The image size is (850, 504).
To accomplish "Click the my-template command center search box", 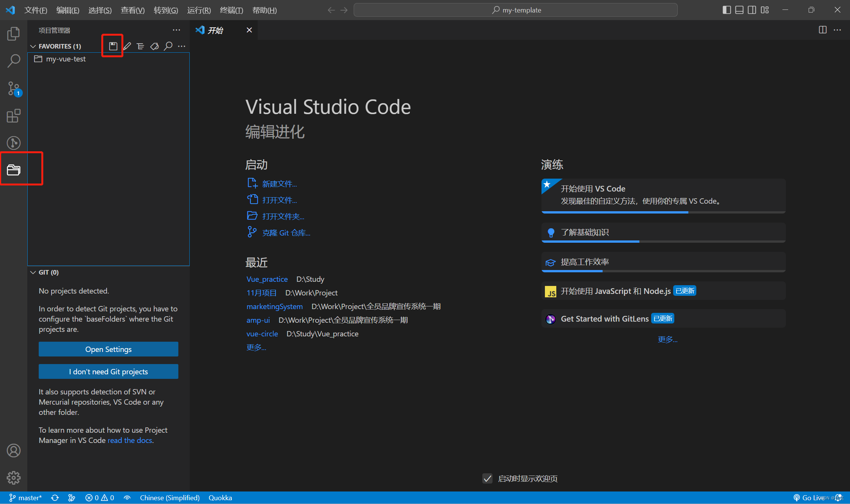I will click(515, 10).
